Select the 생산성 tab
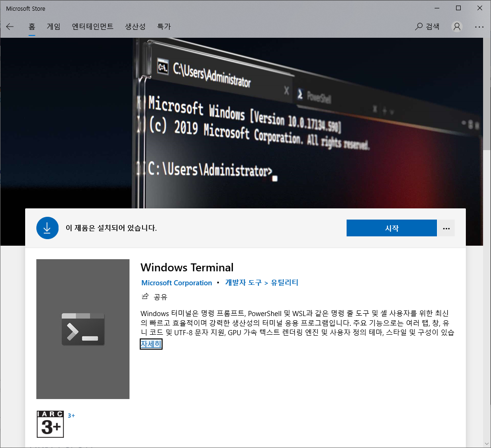This screenshot has width=491, height=448. 135,27
